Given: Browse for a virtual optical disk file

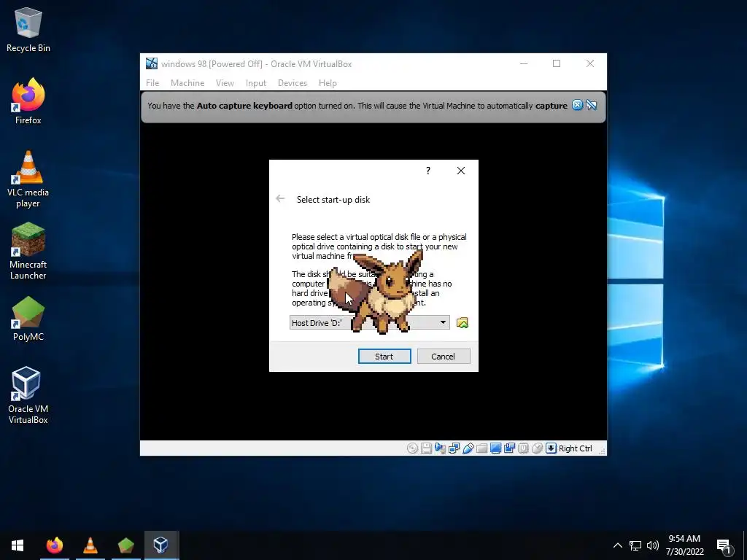Looking at the screenshot, I should click(462, 323).
